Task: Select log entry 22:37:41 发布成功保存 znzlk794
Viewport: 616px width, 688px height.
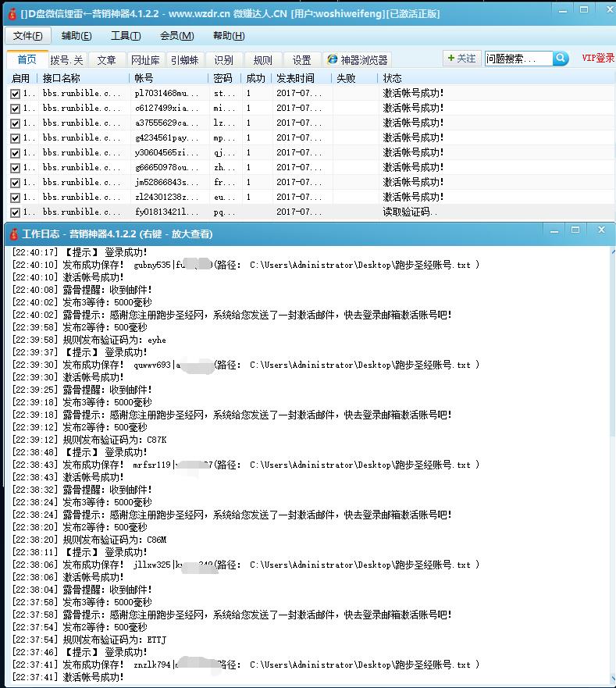Action: coord(246,665)
